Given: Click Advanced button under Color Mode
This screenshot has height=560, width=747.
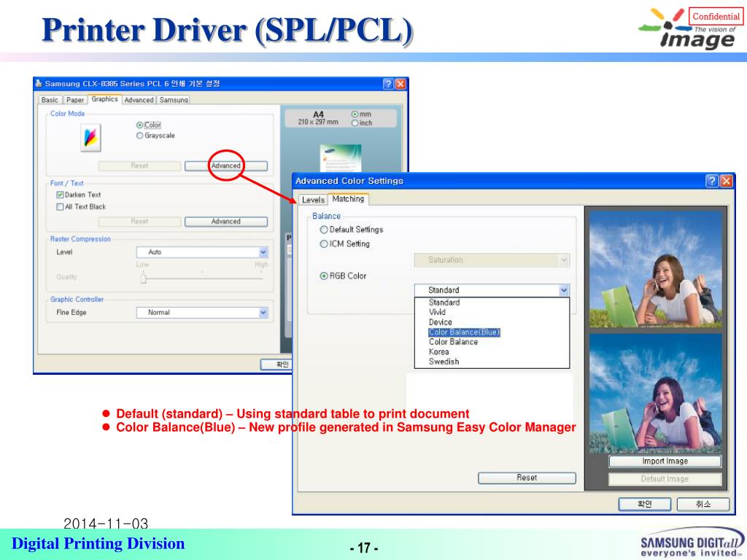Looking at the screenshot, I should point(226,166).
